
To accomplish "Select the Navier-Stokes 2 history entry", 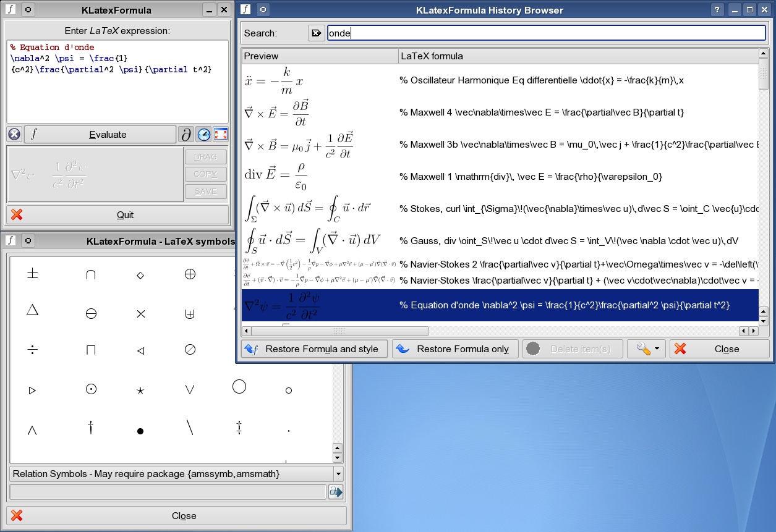I will pyautogui.click(x=500, y=264).
